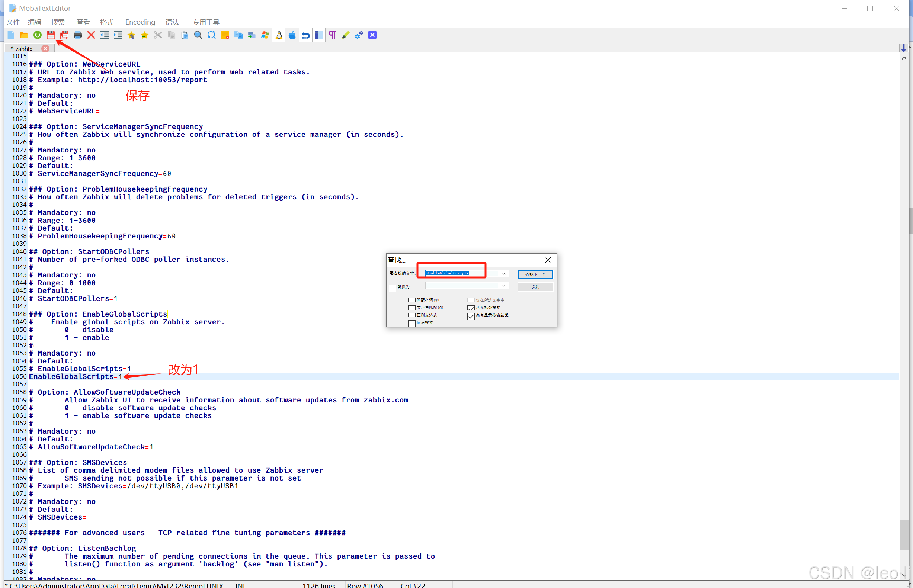Image resolution: width=913 pixels, height=588 pixels.
Task: Click the 关闭 button in find dialog
Action: coord(535,287)
